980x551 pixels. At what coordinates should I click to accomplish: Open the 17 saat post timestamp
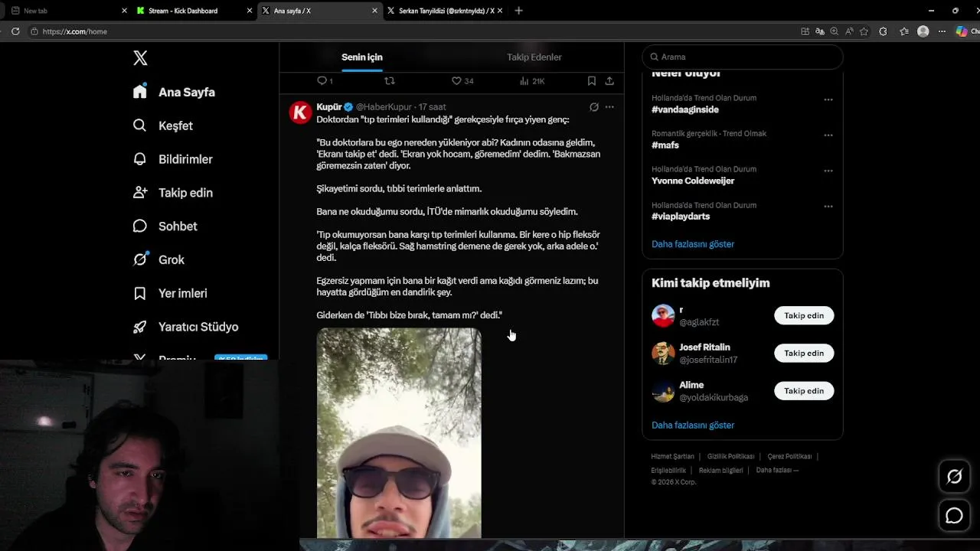(432, 107)
